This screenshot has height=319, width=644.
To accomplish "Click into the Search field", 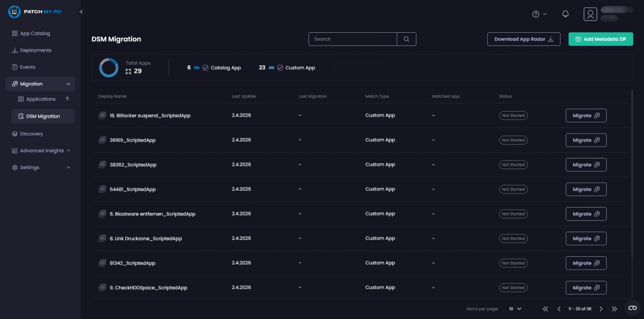I will click(353, 39).
